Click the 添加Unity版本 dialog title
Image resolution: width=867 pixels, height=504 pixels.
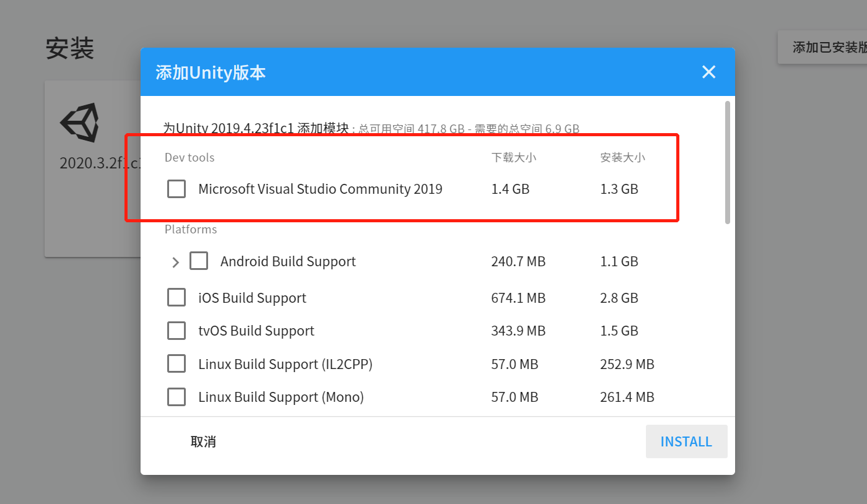[211, 72]
